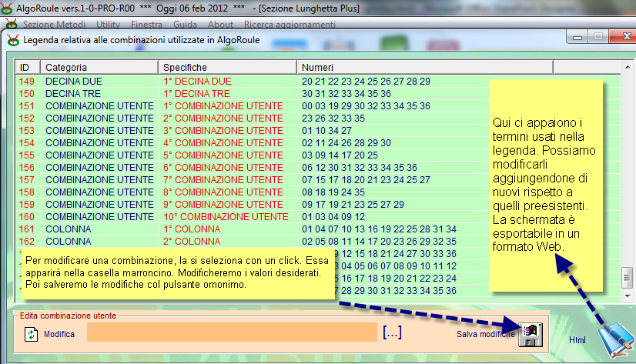The height and width of the screenshot is (364, 636).
Task: Click the Modifica refresh icon
Action: click(x=31, y=334)
